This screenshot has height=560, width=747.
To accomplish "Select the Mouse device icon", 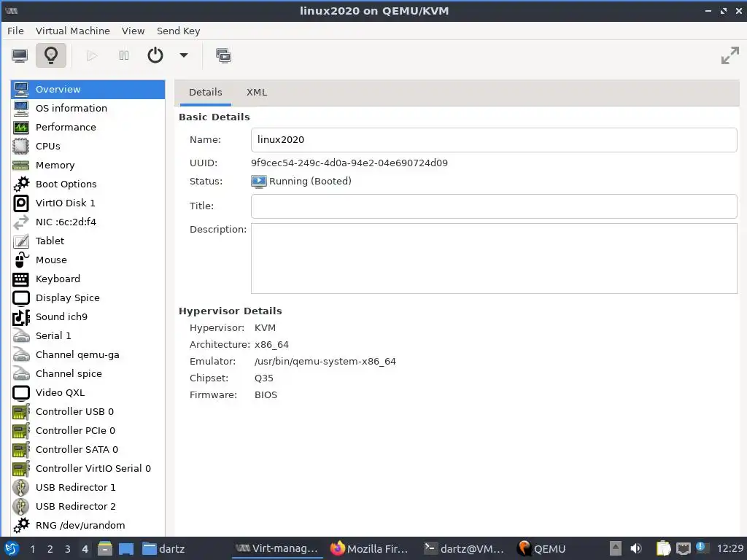I will point(21,260).
